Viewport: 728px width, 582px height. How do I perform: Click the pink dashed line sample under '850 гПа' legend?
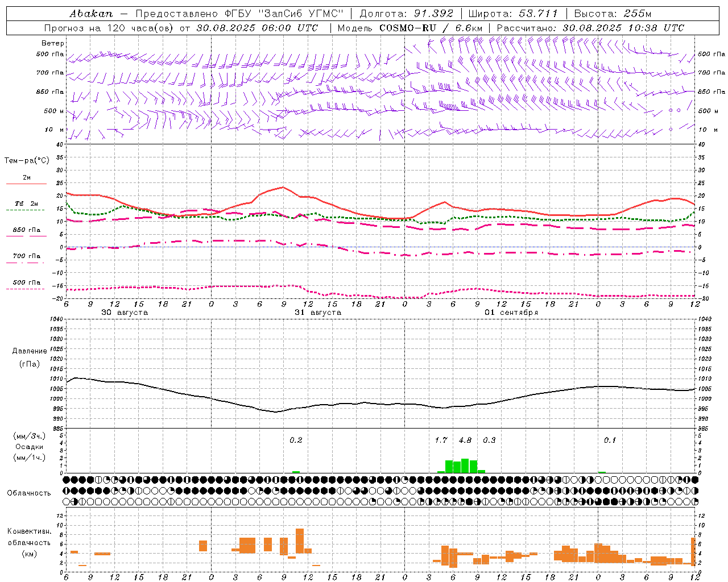coord(26,236)
